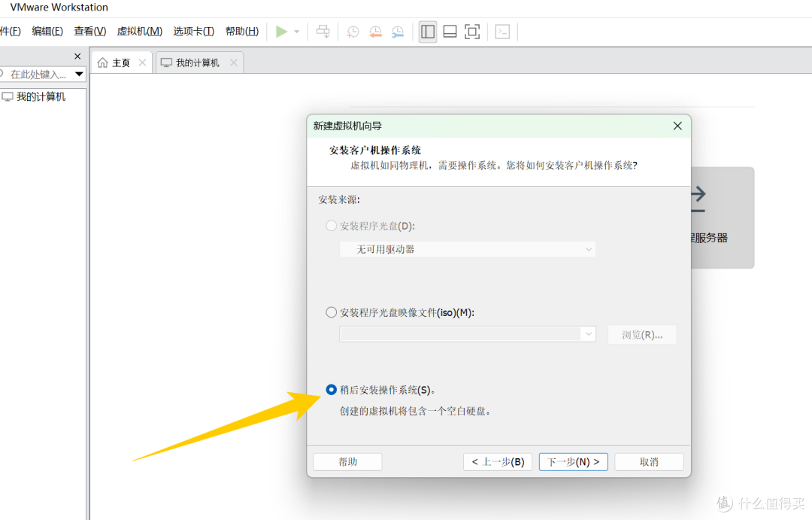Close the library side panel
The height and width of the screenshot is (520, 812).
point(77,56)
